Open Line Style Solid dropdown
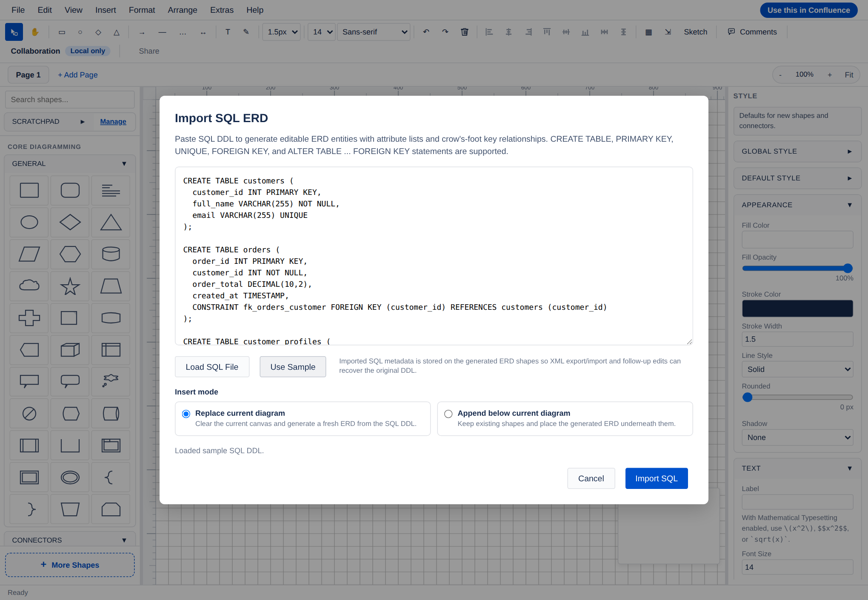This screenshot has width=868, height=600. pos(797,369)
